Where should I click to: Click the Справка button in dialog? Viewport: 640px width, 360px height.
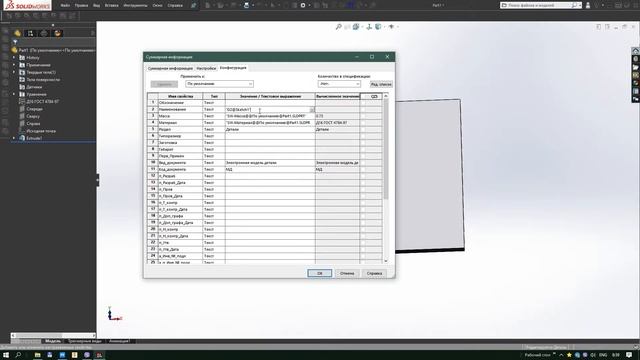(374, 273)
